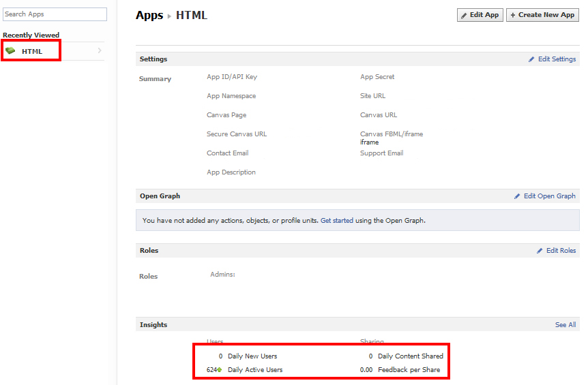Open the Edit Open Graph link

(549, 196)
